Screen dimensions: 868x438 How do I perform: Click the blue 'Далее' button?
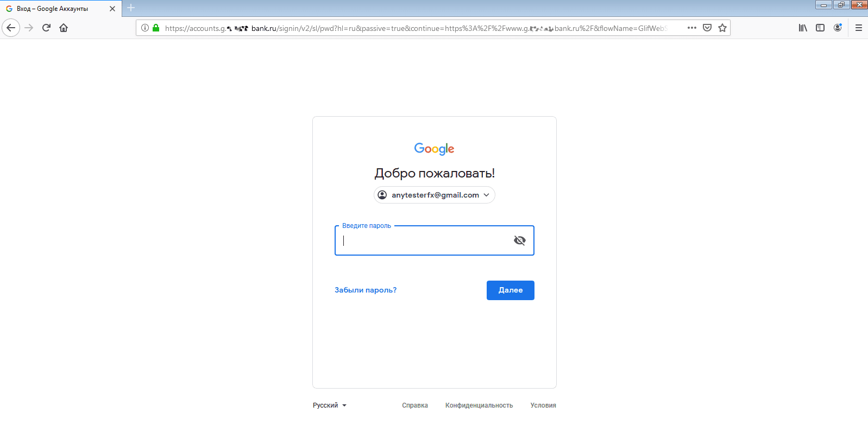tap(511, 290)
